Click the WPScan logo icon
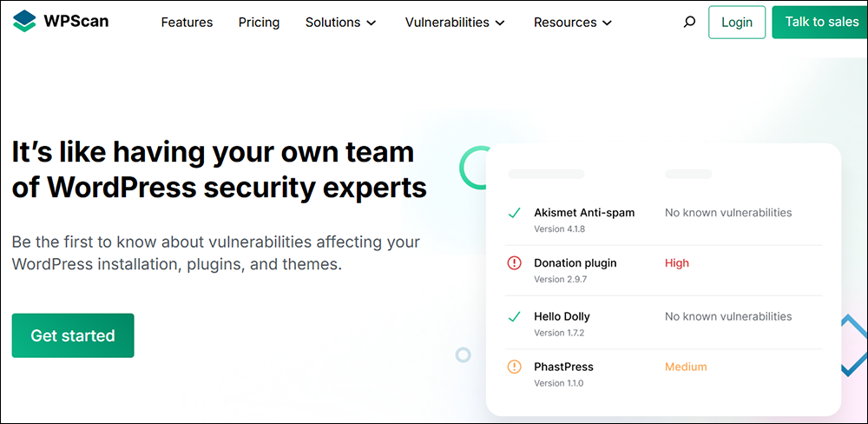 point(23,21)
